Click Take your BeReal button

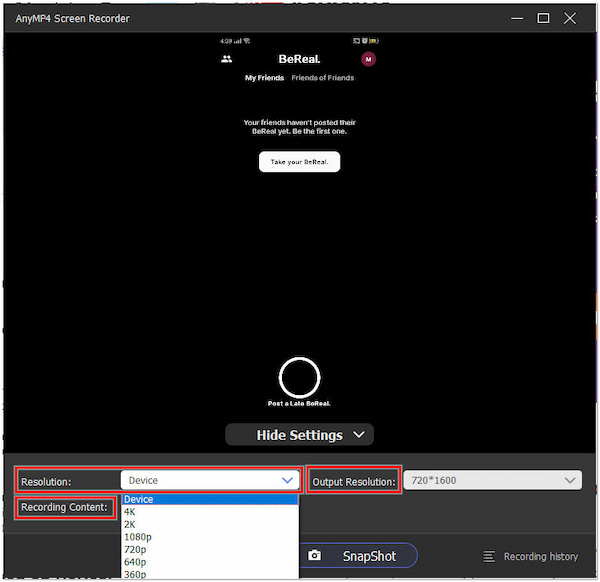(x=299, y=162)
